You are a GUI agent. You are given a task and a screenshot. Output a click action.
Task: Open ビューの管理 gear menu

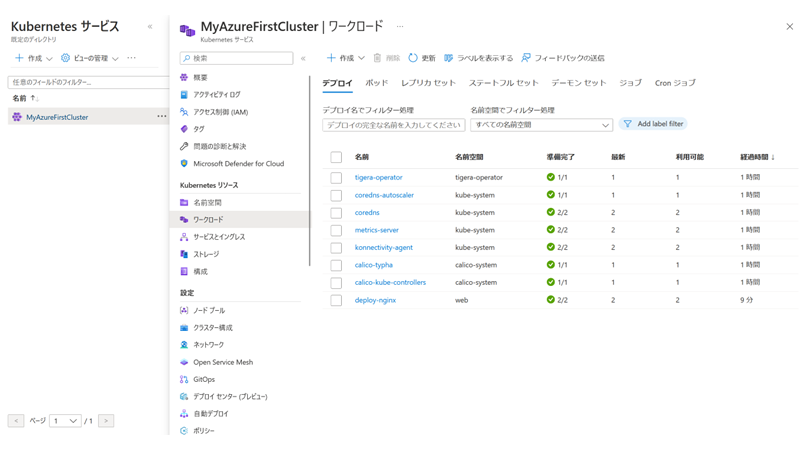pyautogui.click(x=89, y=58)
